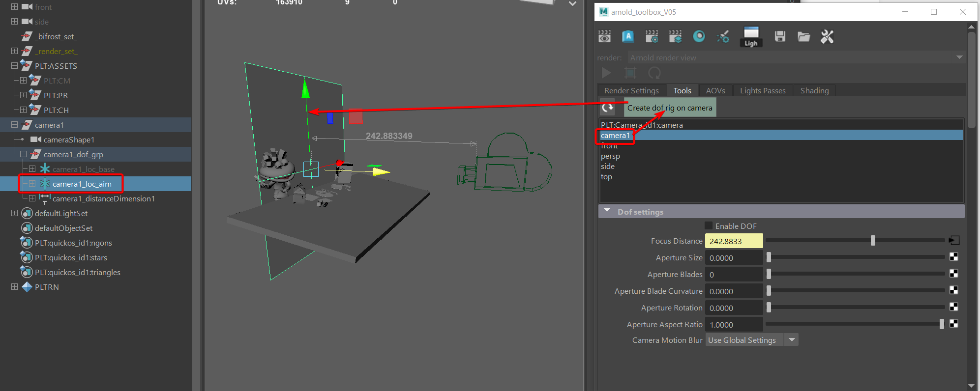Click the refresh camera list icon
This screenshot has width=980, height=391.
[x=608, y=108]
